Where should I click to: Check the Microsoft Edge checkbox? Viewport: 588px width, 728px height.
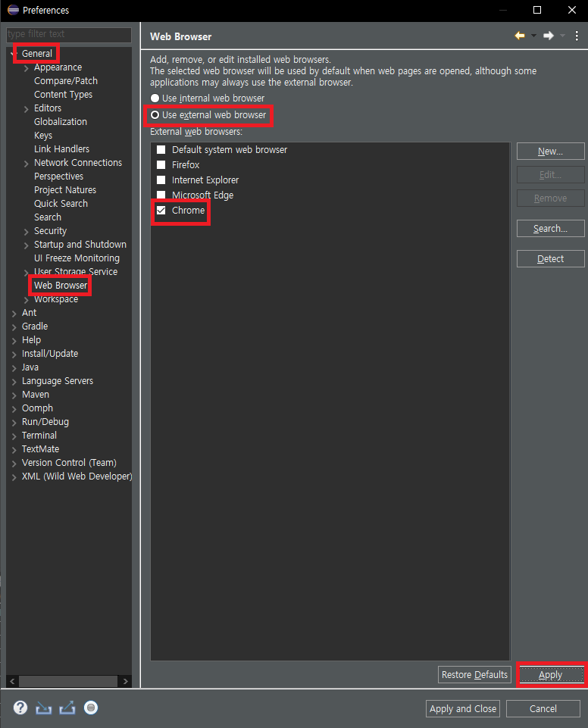(161, 195)
